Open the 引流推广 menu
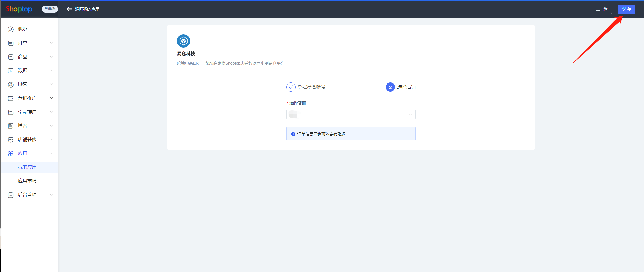Screen dimensions: 644x272 27,112
